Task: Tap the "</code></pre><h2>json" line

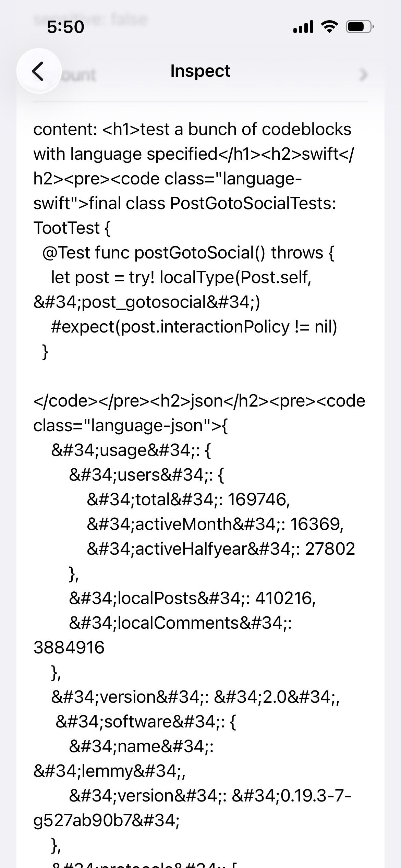Action: [199, 401]
